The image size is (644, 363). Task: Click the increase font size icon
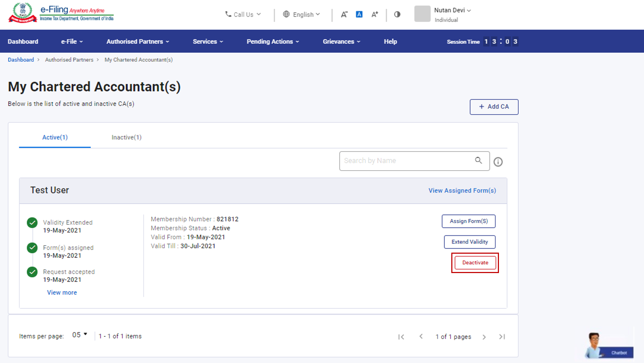(x=375, y=14)
